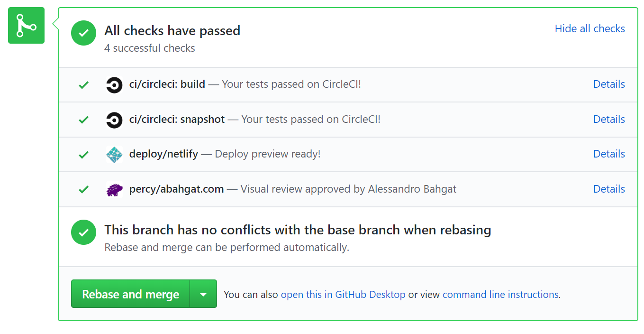Open Details for ci/circleci: build
This screenshot has height=334, width=644.
[x=609, y=84]
